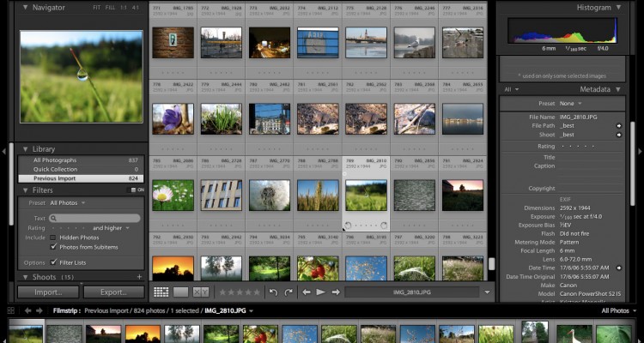Screen dimensions: 644x343
Task: Open the Metadata Preset None dropdown
Action: [x=567, y=105]
